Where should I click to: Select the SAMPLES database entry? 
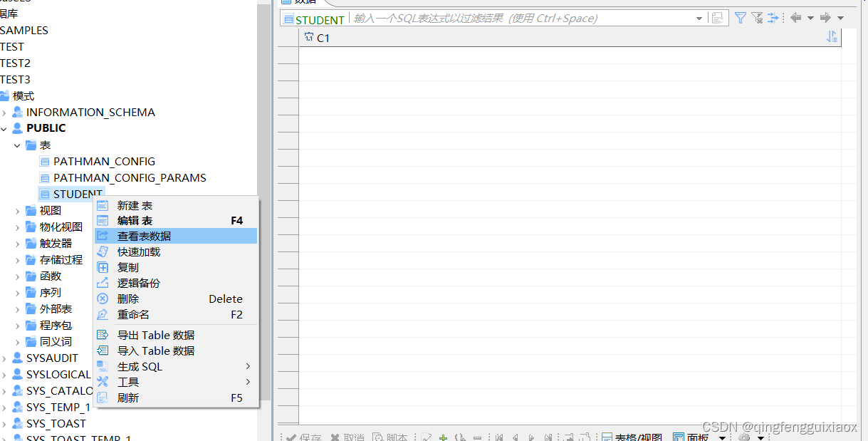[24, 31]
